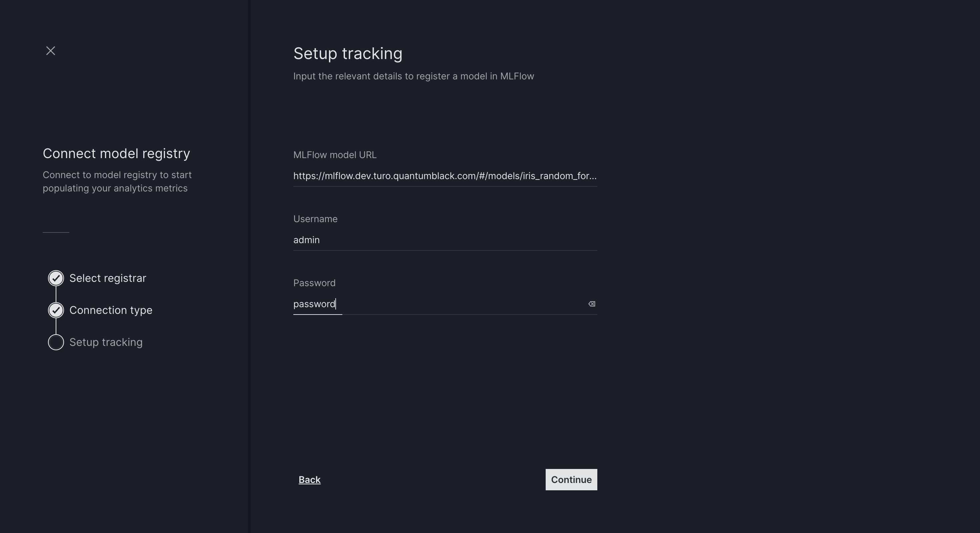The height and width of the screenshot is (533, 980).
Task: Click the Continue button
Action: tap(571, 479)
